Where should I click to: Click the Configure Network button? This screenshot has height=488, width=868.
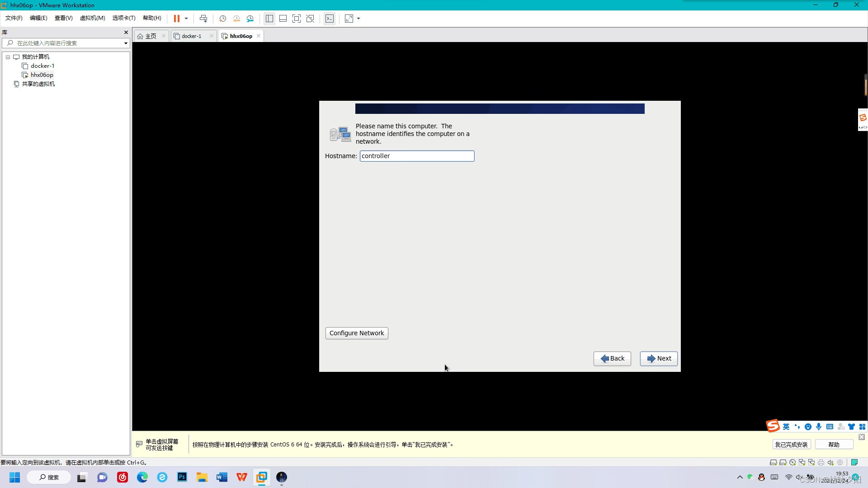356,333
